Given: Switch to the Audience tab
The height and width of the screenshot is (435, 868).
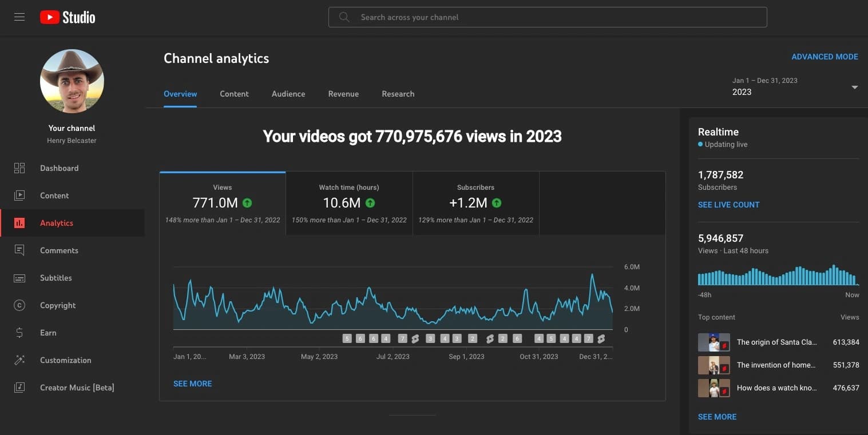Looking at the screenshot, I should pos(288,94).
